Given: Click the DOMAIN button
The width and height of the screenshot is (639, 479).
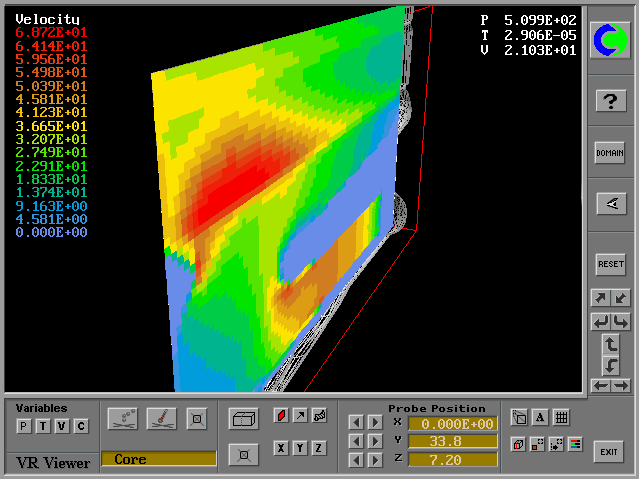Looking at the screenshot, I should point(610,152).
